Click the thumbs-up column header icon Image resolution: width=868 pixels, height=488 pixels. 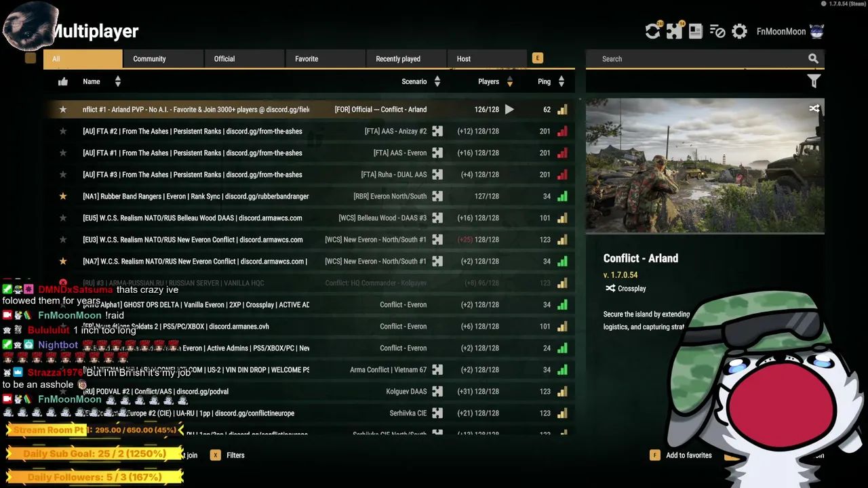pos(63,81)
